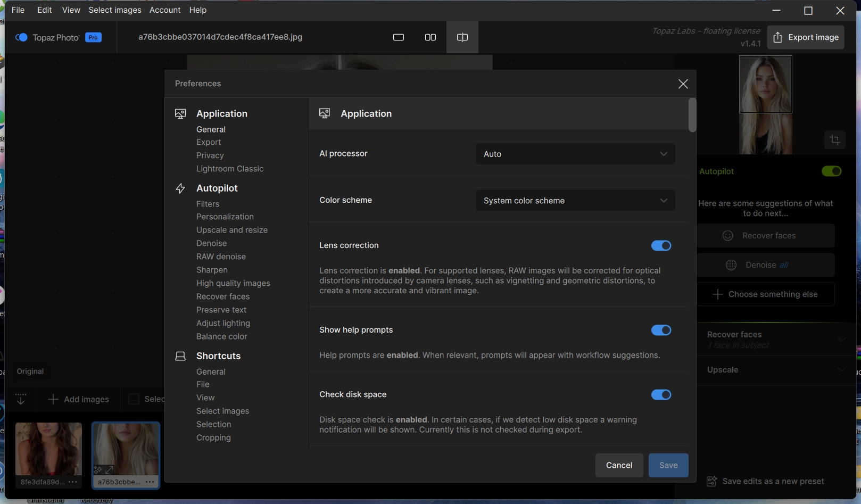Toggle the Check disk space switch
The image size is (861, 504).
coord(661,395)
